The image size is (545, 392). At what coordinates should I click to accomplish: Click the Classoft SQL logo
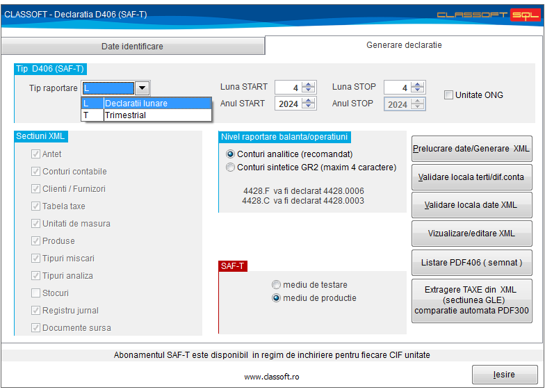[488, 15]
